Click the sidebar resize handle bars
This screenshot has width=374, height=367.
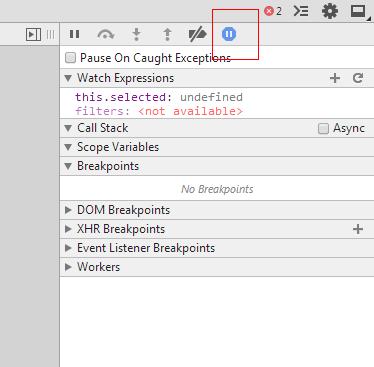[x=50, y=34]
